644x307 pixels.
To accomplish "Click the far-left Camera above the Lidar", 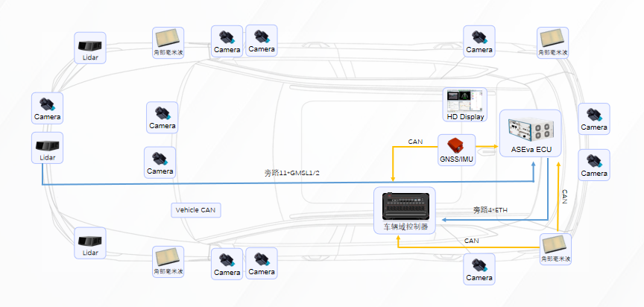I will pos(48,108).
